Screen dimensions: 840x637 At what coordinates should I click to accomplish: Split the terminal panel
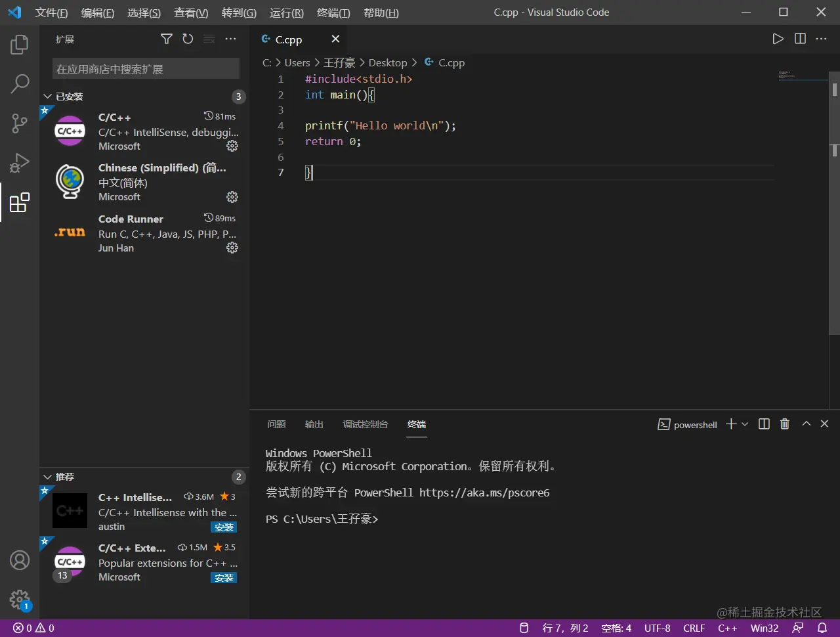click(764, 424)
